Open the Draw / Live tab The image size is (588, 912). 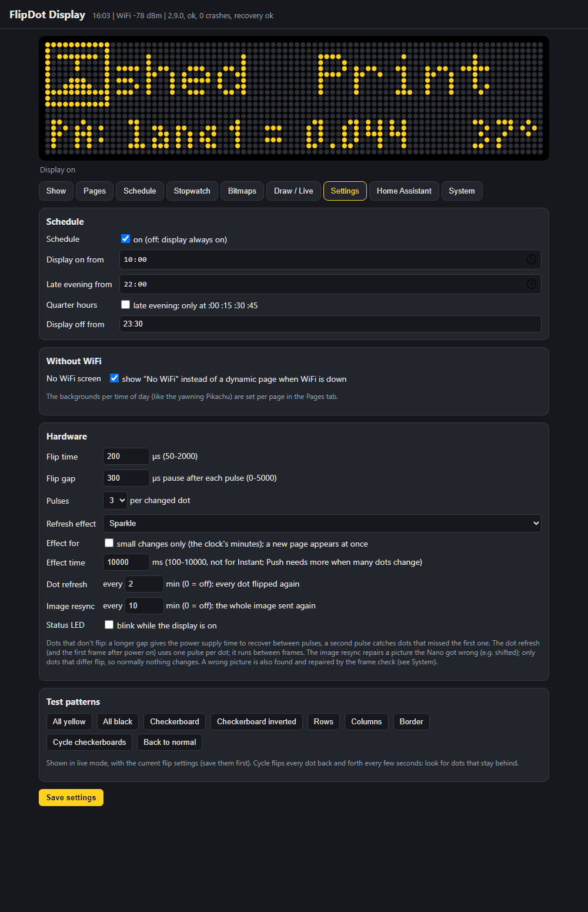pos(293,191)
